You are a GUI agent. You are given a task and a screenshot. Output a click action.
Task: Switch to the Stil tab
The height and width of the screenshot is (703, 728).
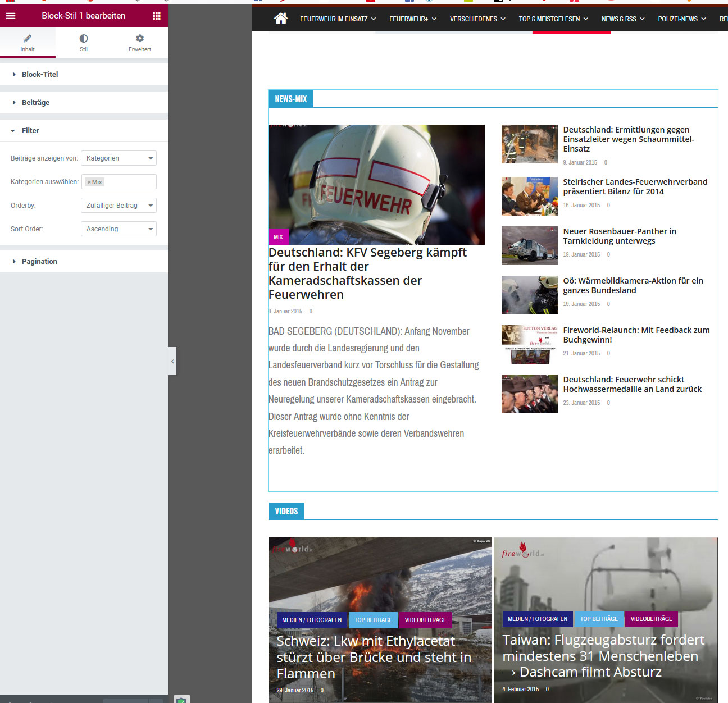(84, 42)
